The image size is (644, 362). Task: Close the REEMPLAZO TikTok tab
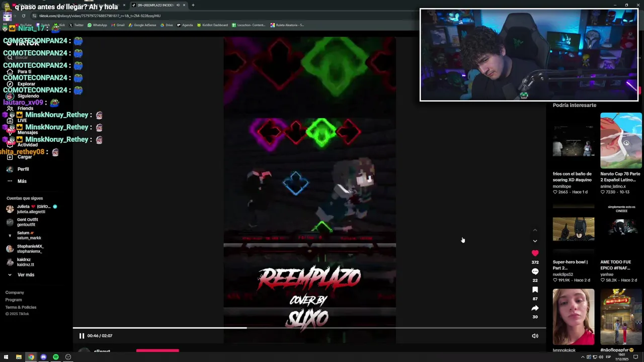[184, 5]
